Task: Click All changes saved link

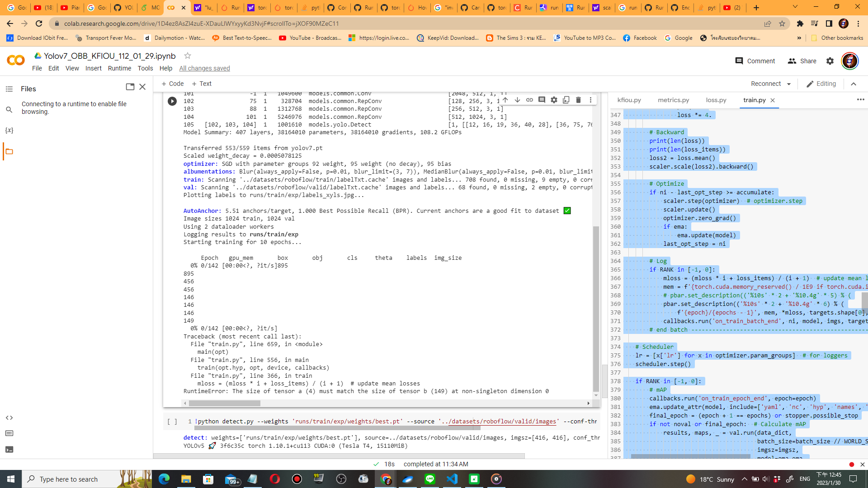Action: point(204,68)
